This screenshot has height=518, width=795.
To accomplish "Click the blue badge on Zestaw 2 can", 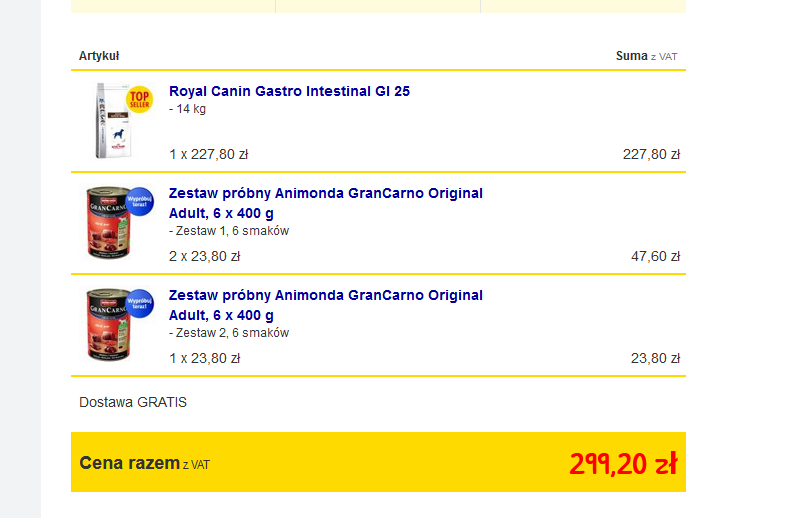I will point(138,303).
